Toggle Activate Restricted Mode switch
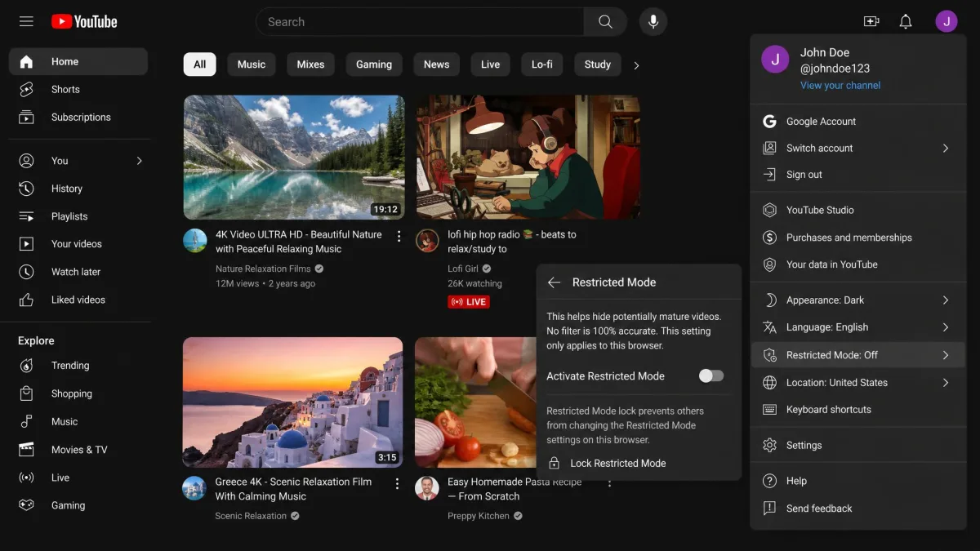Image resolution: width=980 pixels, height=551 pixels. tap(711, 376)
